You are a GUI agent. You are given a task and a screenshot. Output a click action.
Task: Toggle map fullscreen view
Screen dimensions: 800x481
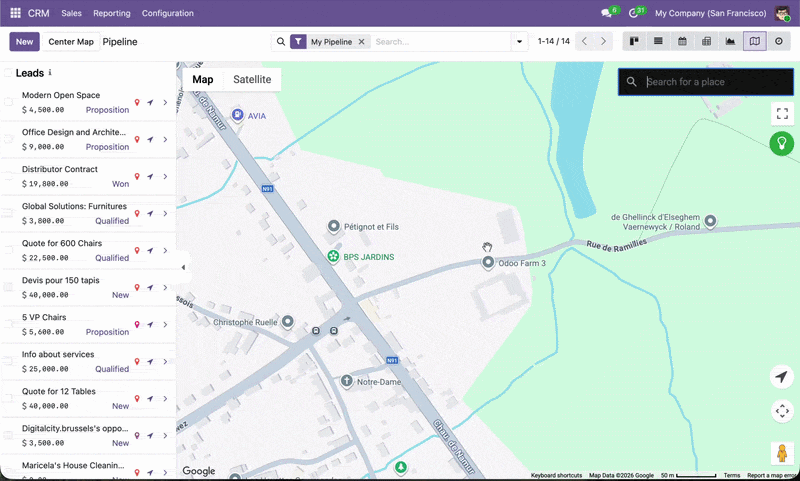point(782,113)
